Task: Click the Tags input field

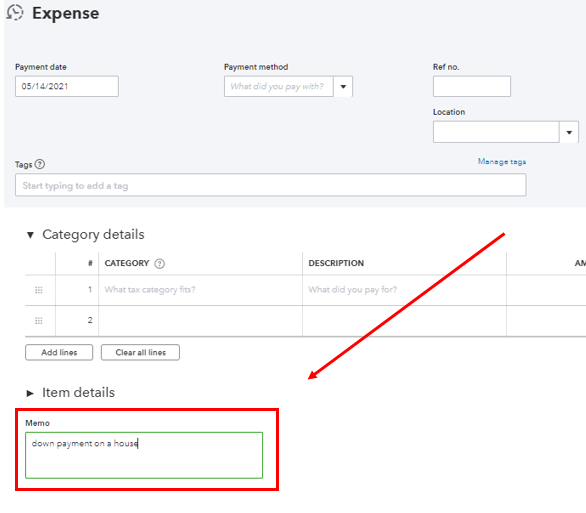Action: coord(271,185)
